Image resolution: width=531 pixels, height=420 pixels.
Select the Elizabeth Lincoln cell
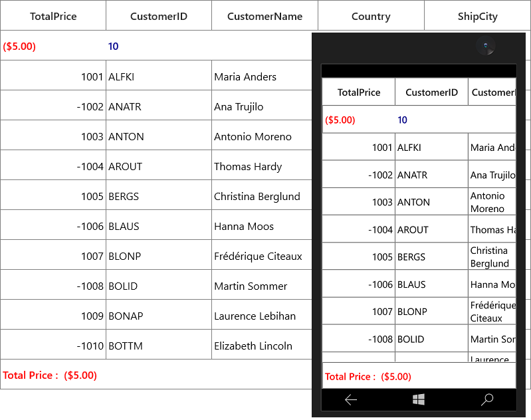point(262,344)
